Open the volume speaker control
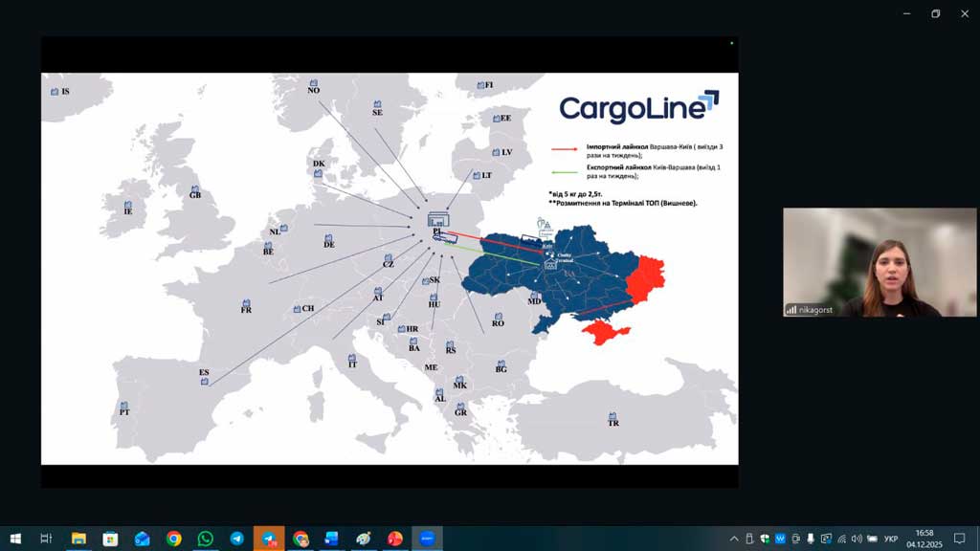The width and height of the screenshot is (980, 551). tap(857, 539)
